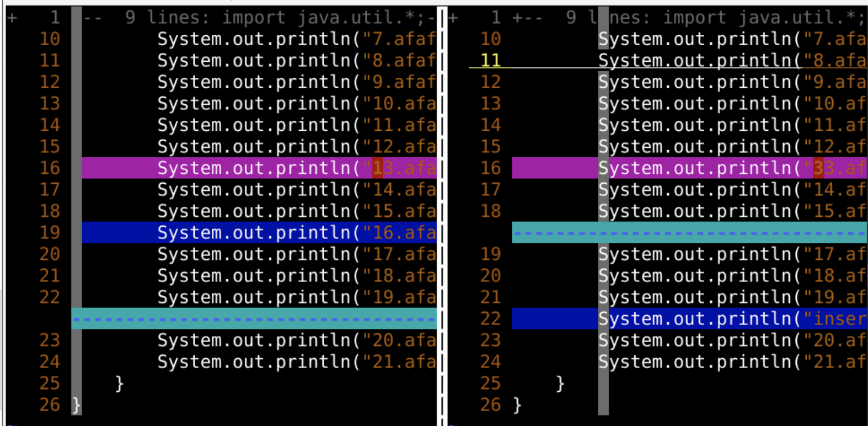Screen dimensions: 868x426
Task: Click line number 1 in the right pane
Action: tap(496, 18)
